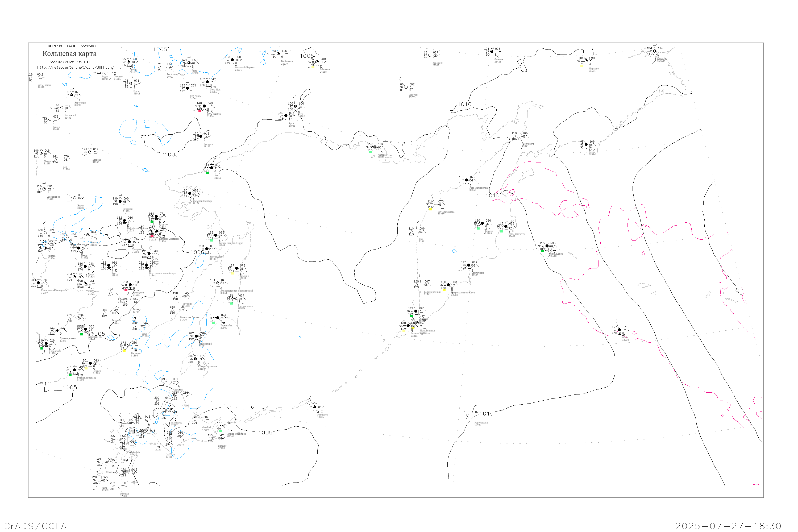Screen dimensions: 798x532
Task: Click the yellow square at Петропавловск-Камч. station
Action: (x=444, y=290)
